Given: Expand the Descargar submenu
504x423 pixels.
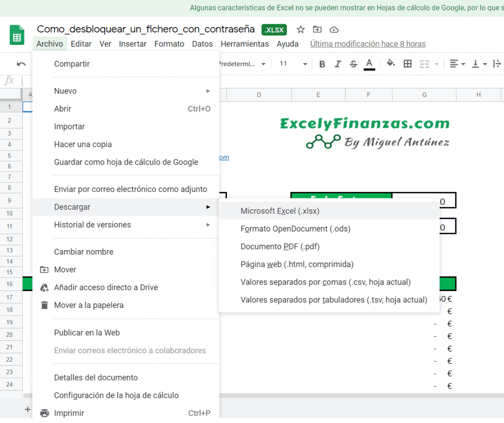Looking at the screenshot, I should coord(126,207).
